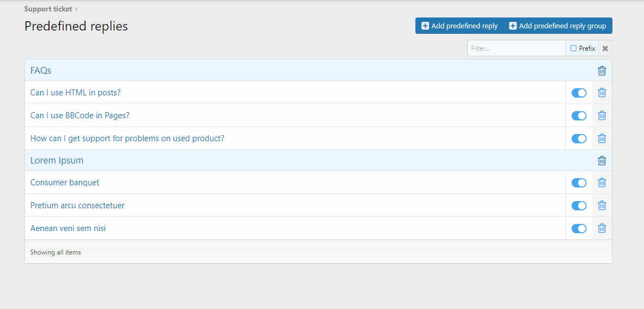This screenshot has width=644, height=309.
Task: Delete the Lorem Ipsum group
Action: (x=602, y=161)
